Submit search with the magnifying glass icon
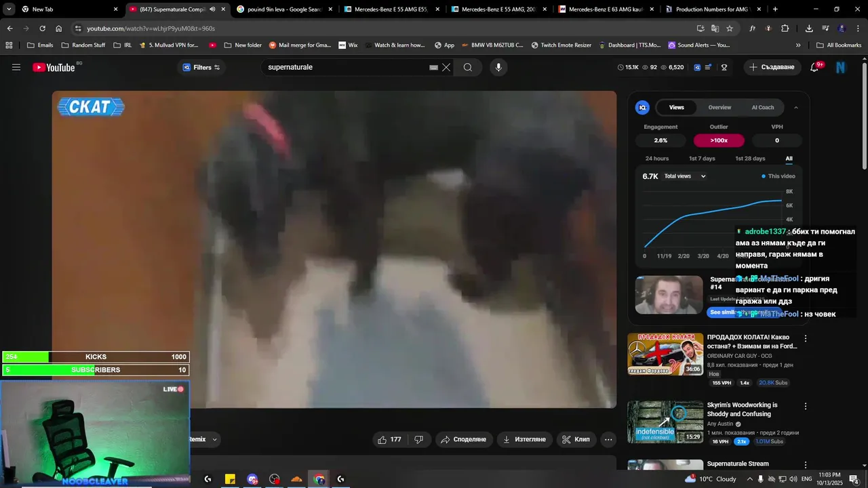 468,67
